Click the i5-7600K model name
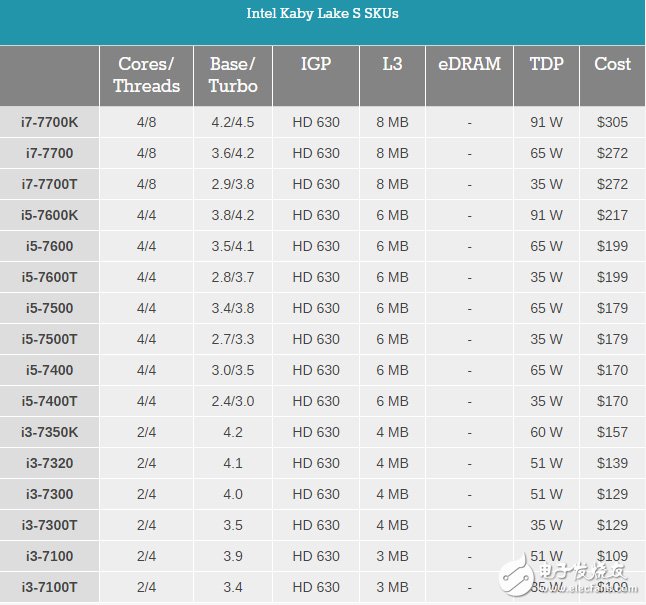The height and width of the screenshot is (605, 646). [x=49, y=215]
